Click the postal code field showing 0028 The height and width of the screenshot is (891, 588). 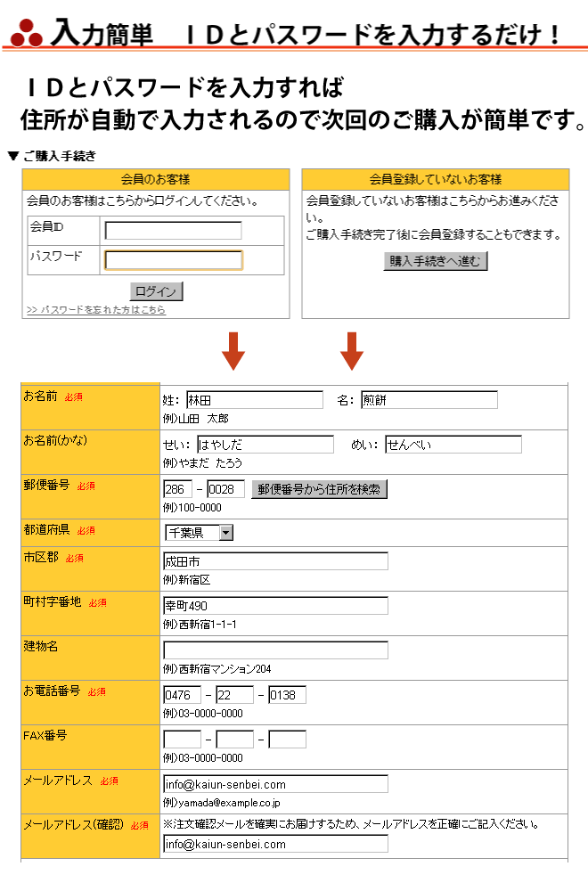click(x=225, y=489)
